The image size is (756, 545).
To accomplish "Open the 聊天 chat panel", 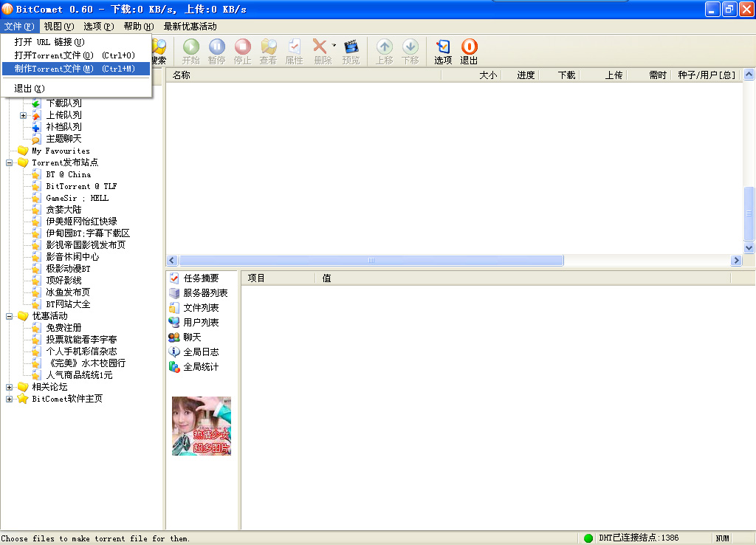I will pyautogui.click(x=192, y=337).
